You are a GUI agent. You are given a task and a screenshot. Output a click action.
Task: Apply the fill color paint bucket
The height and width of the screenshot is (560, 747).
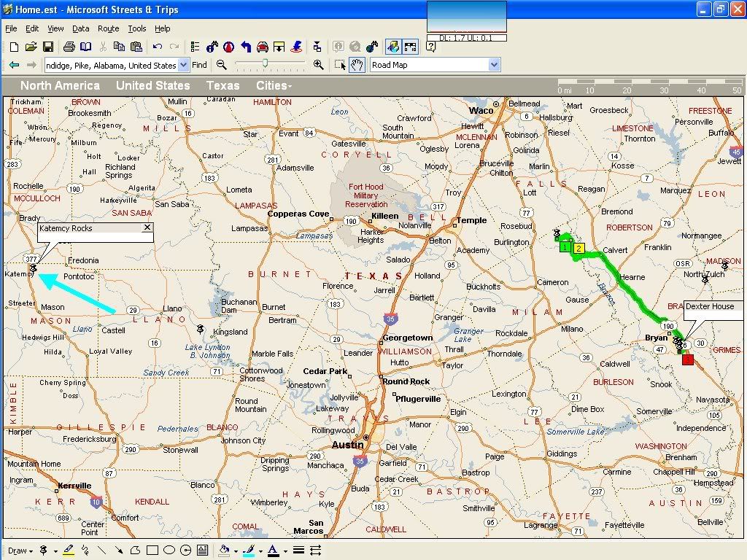(x=224, y=551)
